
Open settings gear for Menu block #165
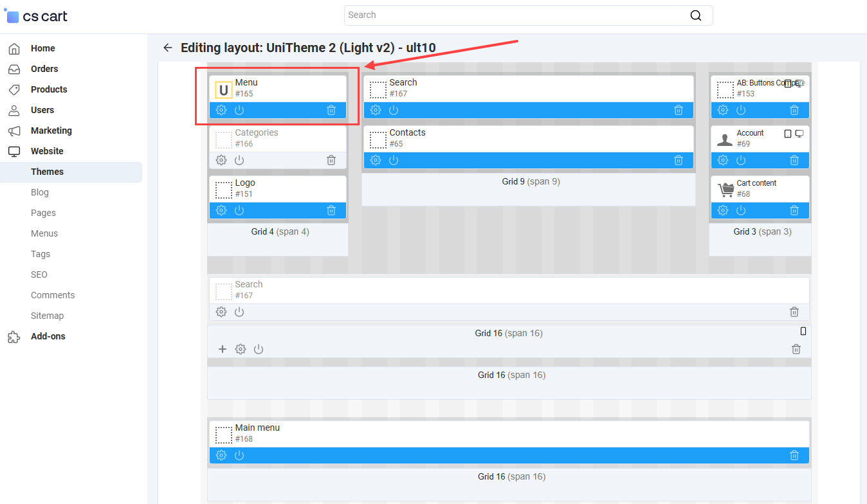tap(221, 110)
